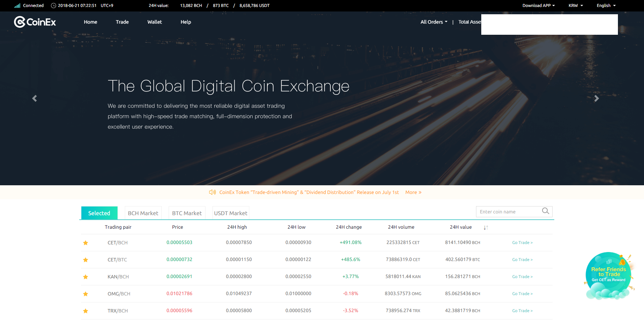
Task: Click 24H value column header
Action: point(461,227)
